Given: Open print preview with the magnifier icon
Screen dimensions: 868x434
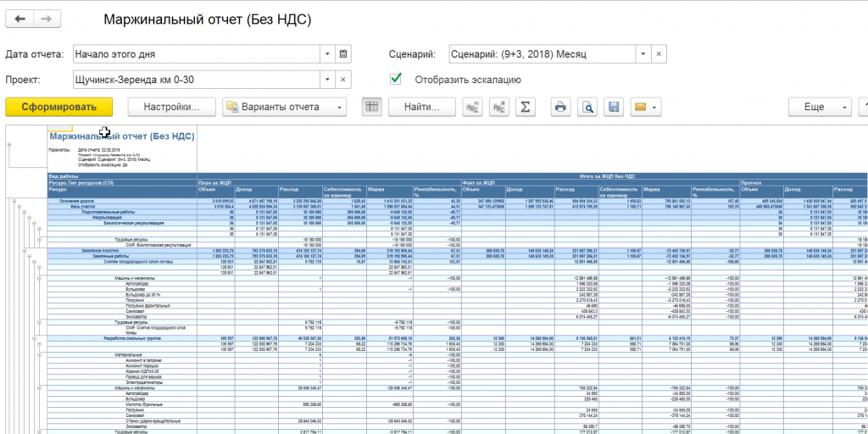Looking at the screenshot, I should (x=587, y=107).
